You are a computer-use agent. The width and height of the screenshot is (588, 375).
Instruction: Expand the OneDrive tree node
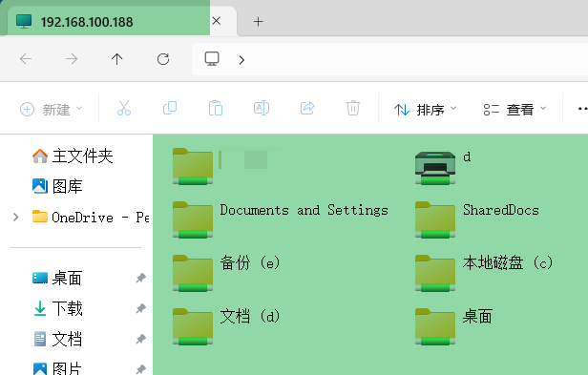pyautogui.click(x=15, y=218)
